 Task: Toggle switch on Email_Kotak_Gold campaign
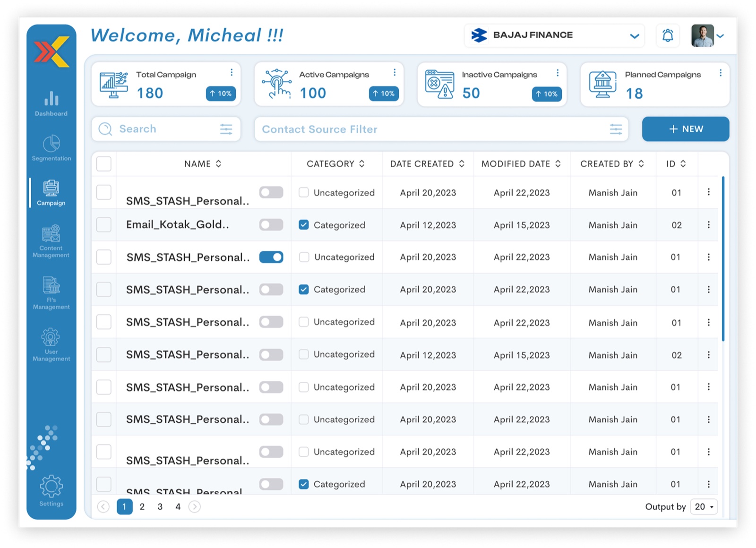271,225
